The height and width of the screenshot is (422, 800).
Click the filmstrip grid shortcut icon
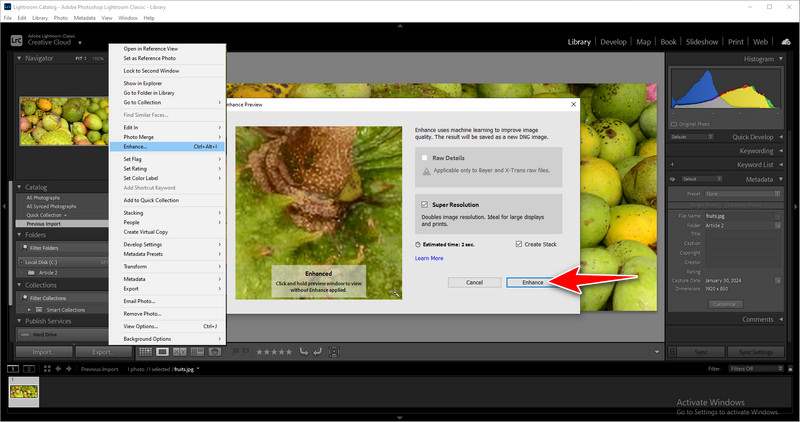pos(47,368)
